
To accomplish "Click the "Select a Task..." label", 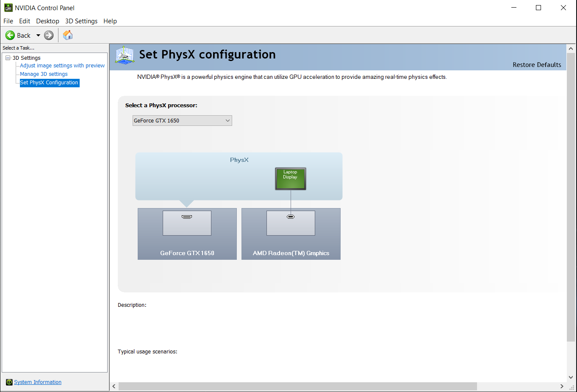I will coord(19,48).
